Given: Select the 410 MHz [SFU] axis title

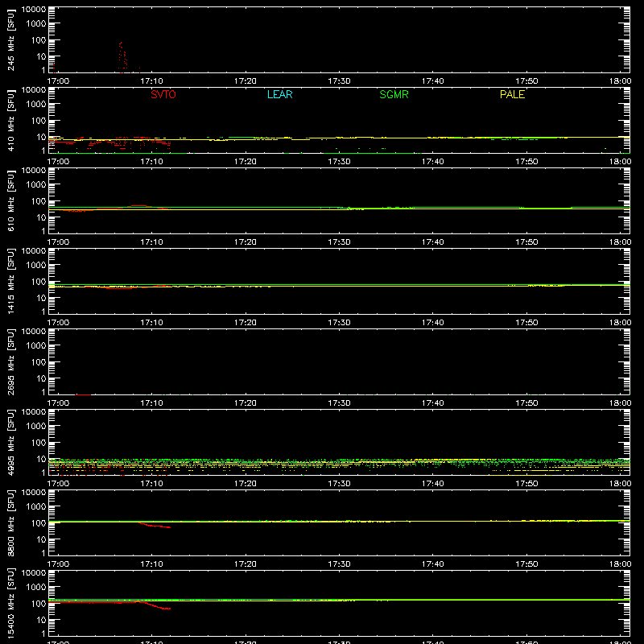Looking at the screenshot, I should (10, 120).
